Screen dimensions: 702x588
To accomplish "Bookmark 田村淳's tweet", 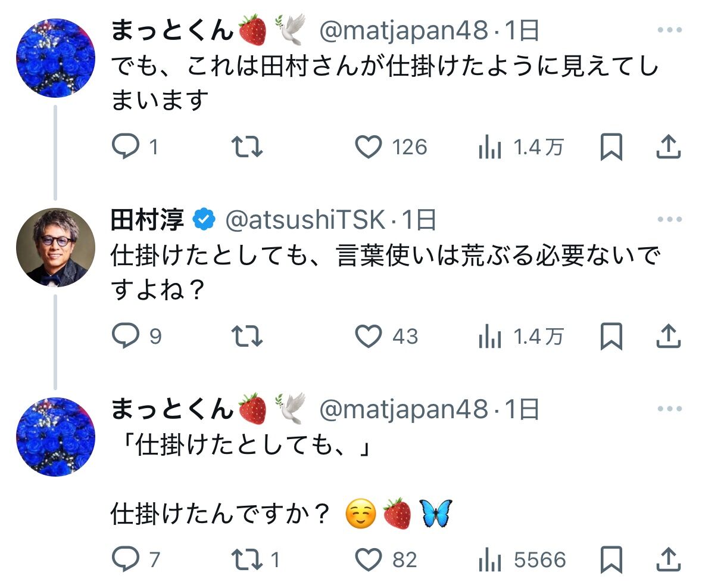I will tap(611, 337).
